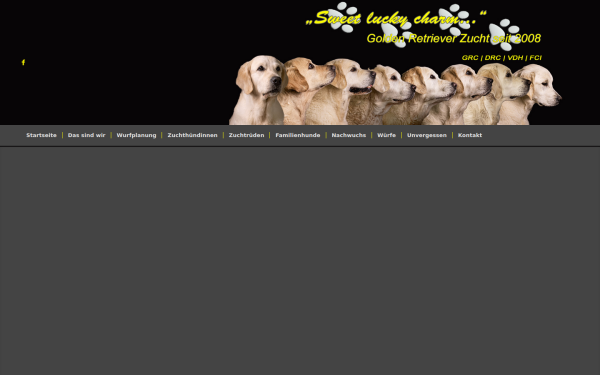Select Wurfplanung in the navigation bar

136,135
